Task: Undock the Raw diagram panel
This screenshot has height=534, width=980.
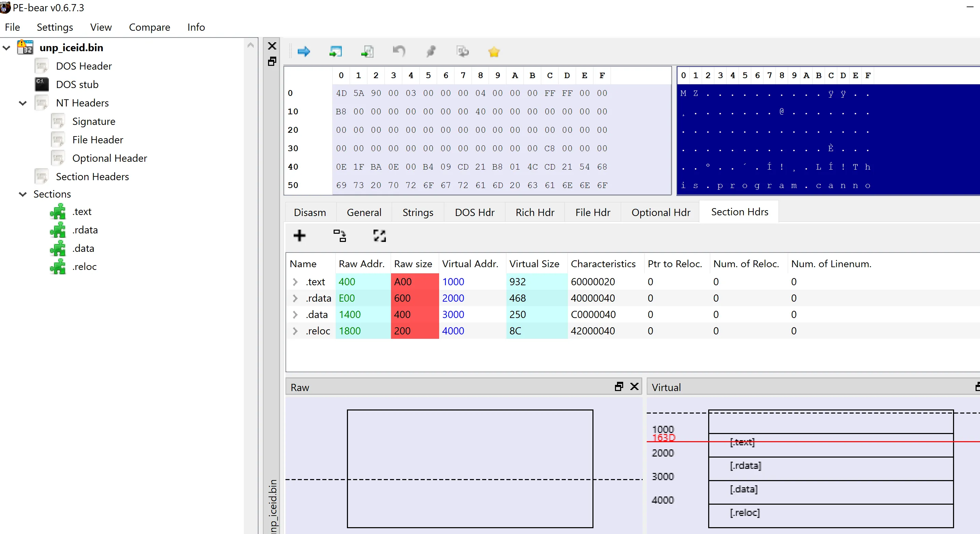Action: 619,387
